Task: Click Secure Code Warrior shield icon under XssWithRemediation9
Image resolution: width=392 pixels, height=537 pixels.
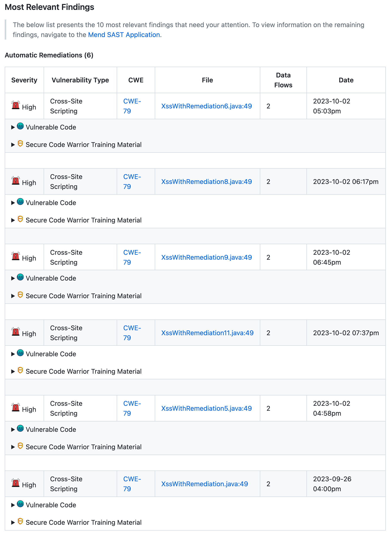Action: [x=20, y=295]
